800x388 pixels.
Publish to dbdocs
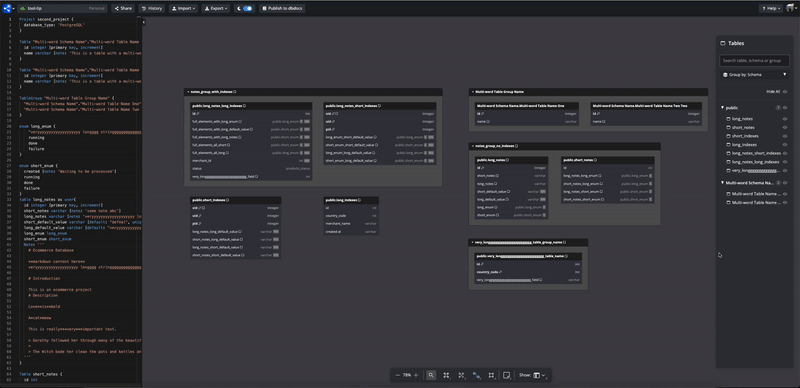click(x=282, y=8)
